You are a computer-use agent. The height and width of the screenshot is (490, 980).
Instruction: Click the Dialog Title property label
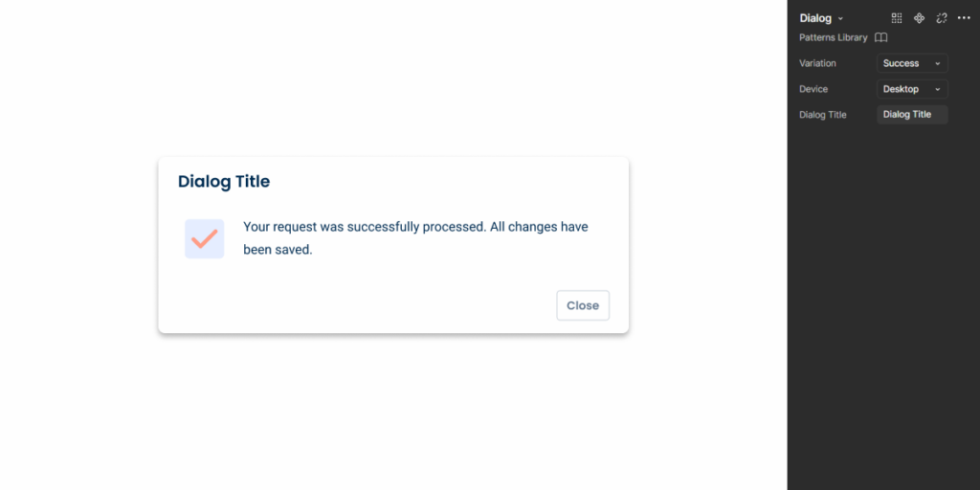point(822,115)
